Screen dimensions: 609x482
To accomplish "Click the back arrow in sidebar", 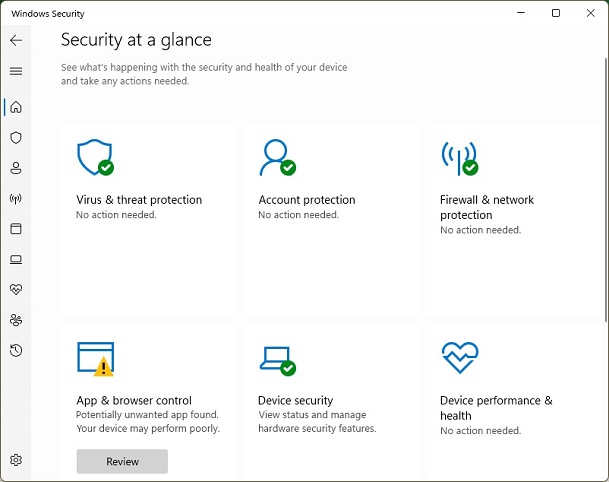I will pyautogui.click(x=16, y=40).
